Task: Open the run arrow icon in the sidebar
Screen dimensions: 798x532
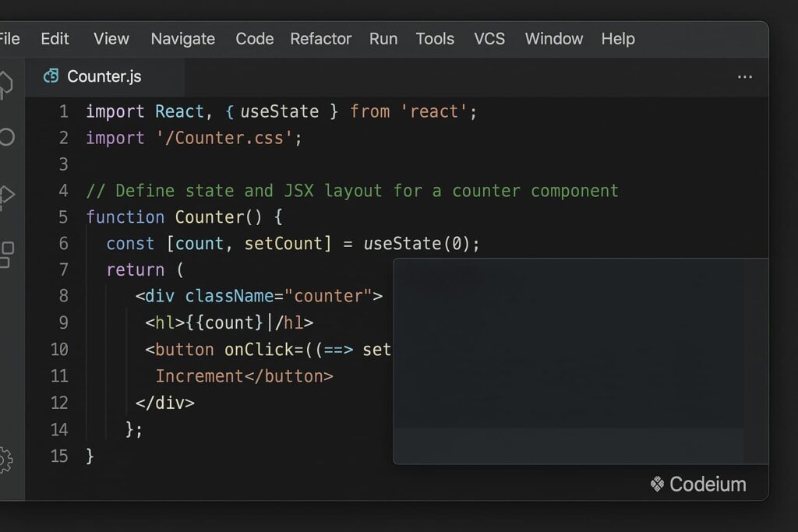Action: pos(6,196)
